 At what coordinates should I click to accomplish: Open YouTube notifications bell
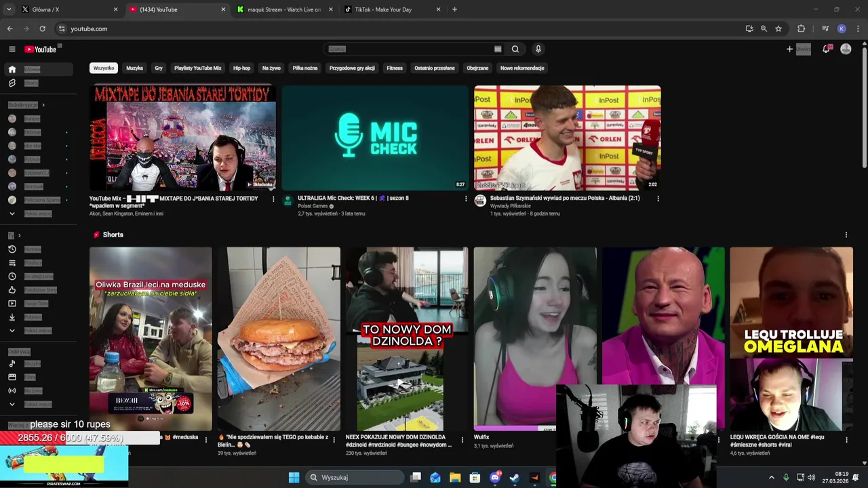point(826,49)
